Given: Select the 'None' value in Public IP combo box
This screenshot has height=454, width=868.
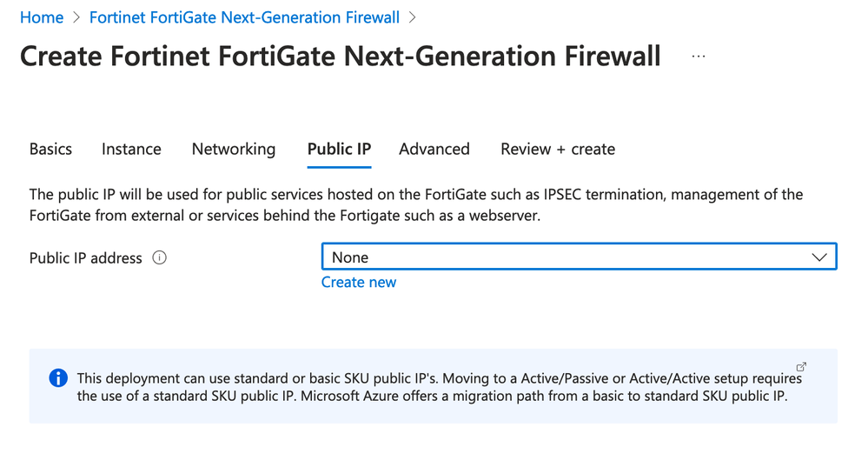Looking at the screenshot, I should [x=350, y=257].
